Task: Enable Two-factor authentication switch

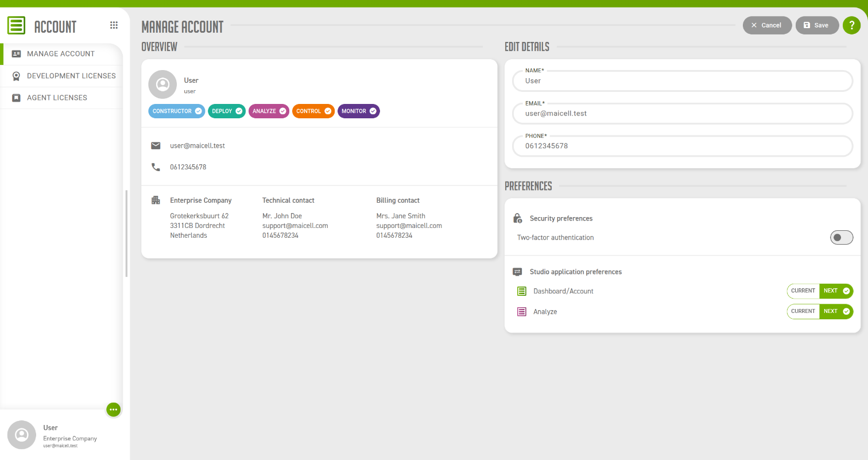Action: [x=842, y=237]
